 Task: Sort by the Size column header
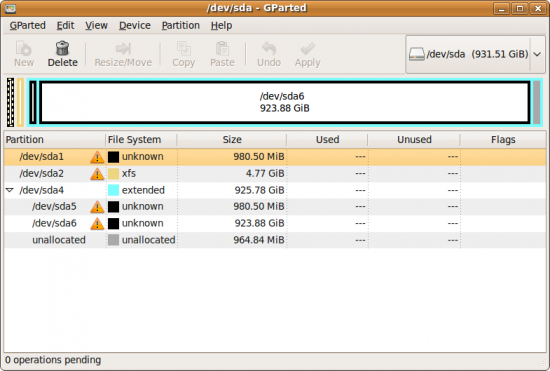pyautogui.click(x=232, y=140)
